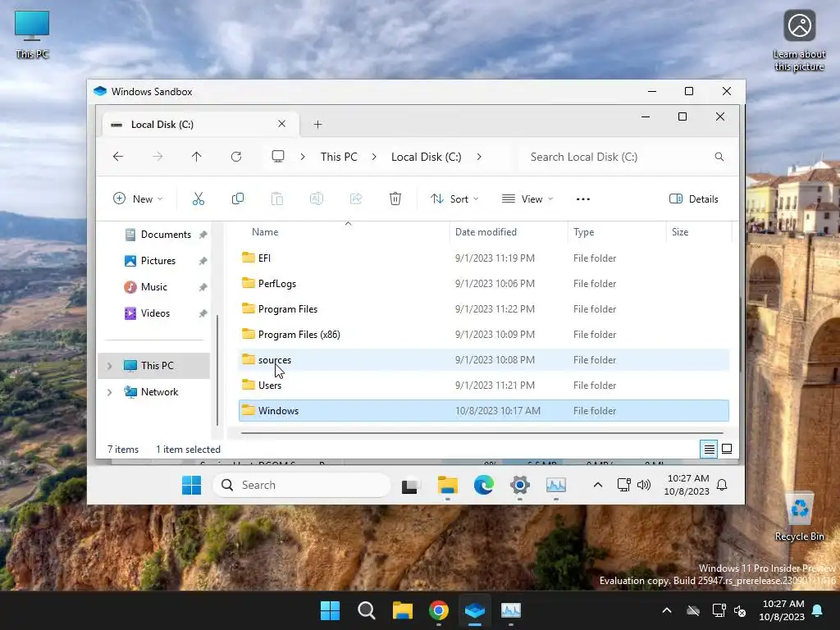Refresh the Local Disk (C:) folder view
The height and width of the screenshot is (630, 840).
click(x=236, y=157)
